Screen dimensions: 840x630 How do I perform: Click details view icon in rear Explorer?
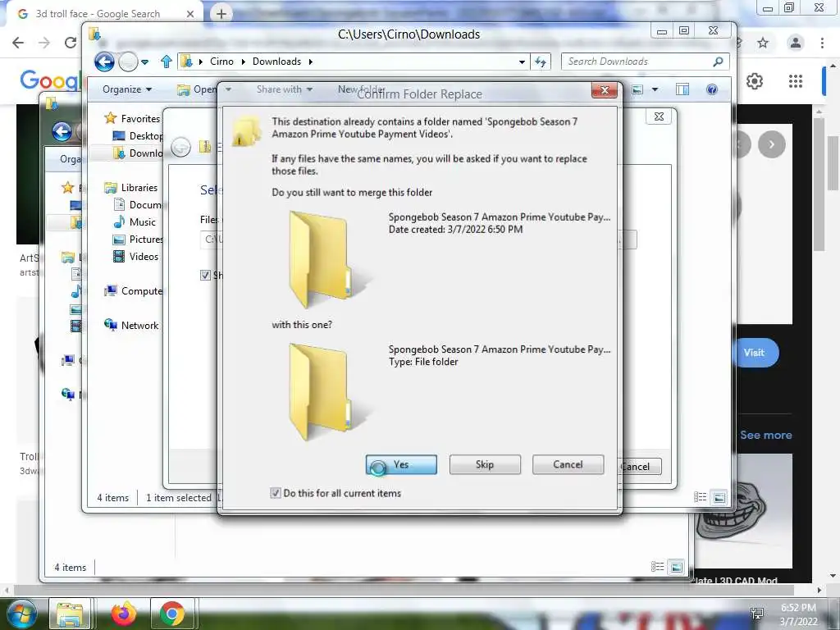pyautogui.click(x=657, y=567)
